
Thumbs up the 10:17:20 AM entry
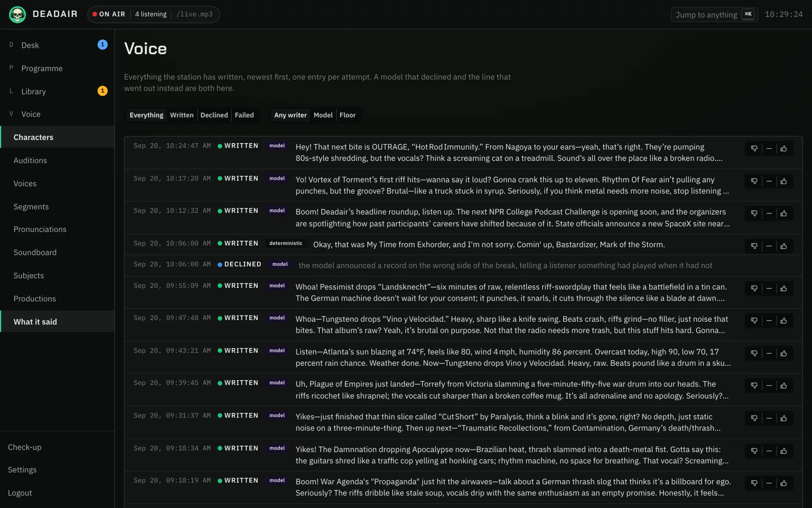coord(784,181)
